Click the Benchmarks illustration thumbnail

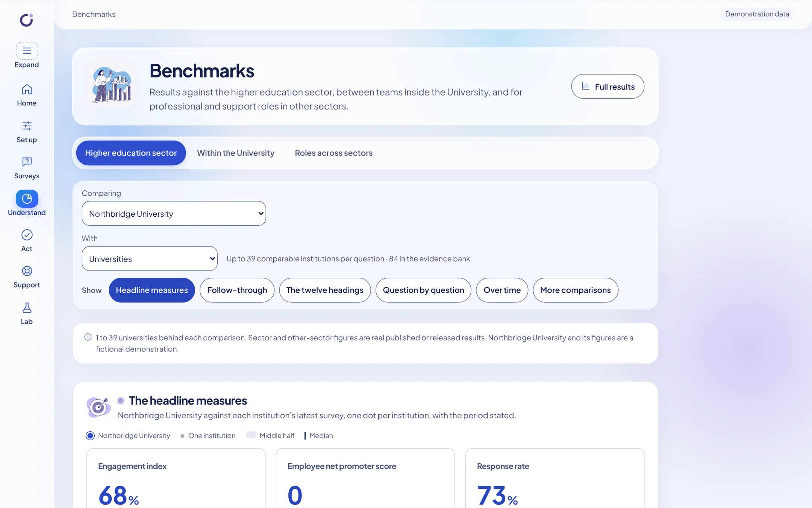[x=112, y=85]
